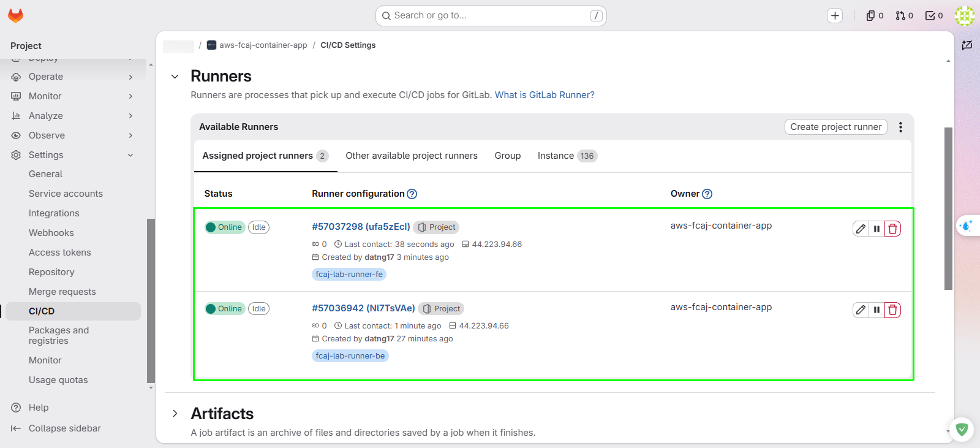980x448 pixels.
Task: Click the main page vertical scrollbar
Action: [x=948, y=208]
